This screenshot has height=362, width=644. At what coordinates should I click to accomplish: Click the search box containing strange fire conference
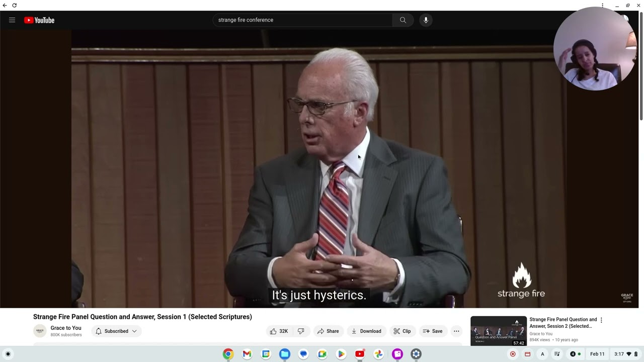302,20
